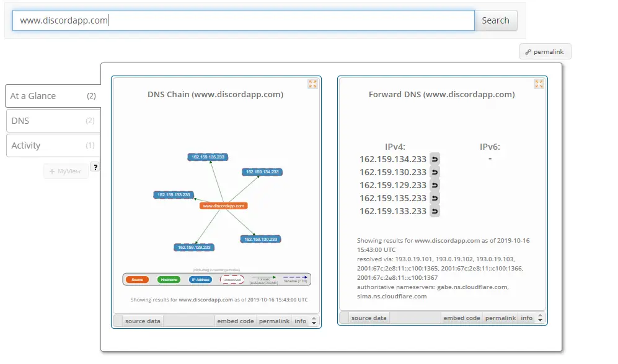Select graph node 162.159.130.233
Image resolution: width=618 pixels, height=364 pixels.
tap(260, 239)
